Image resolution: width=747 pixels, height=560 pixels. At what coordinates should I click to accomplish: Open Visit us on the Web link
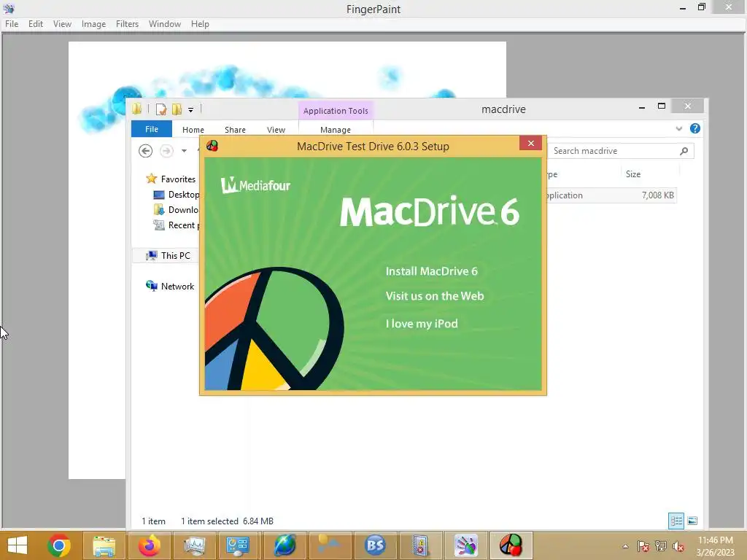[x=435, y=296]
